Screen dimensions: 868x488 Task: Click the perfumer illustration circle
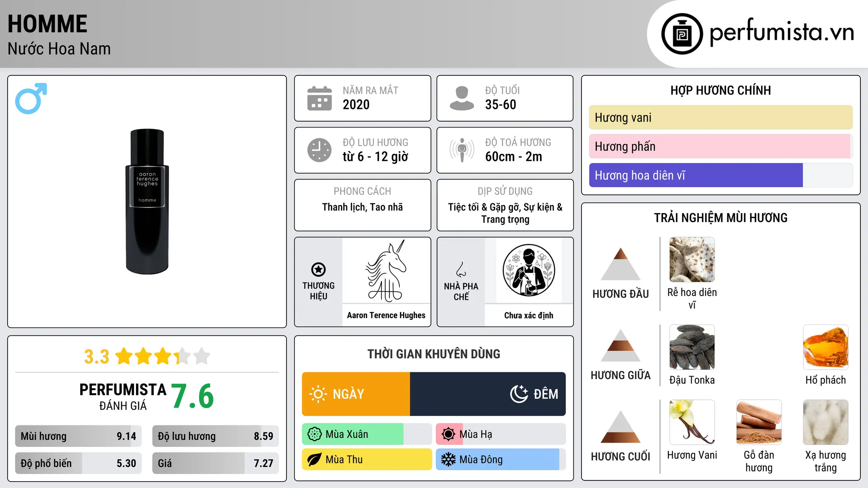[x=529, y=270]
